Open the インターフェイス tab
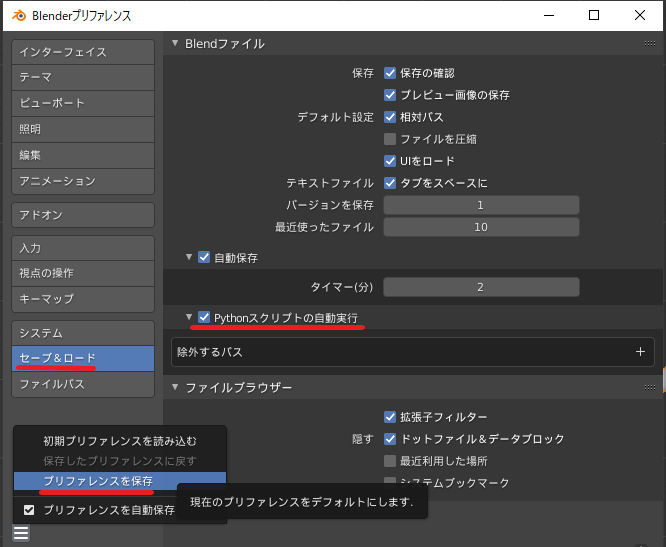The height and width of the screenshot is (547, 666). point(83,52)
